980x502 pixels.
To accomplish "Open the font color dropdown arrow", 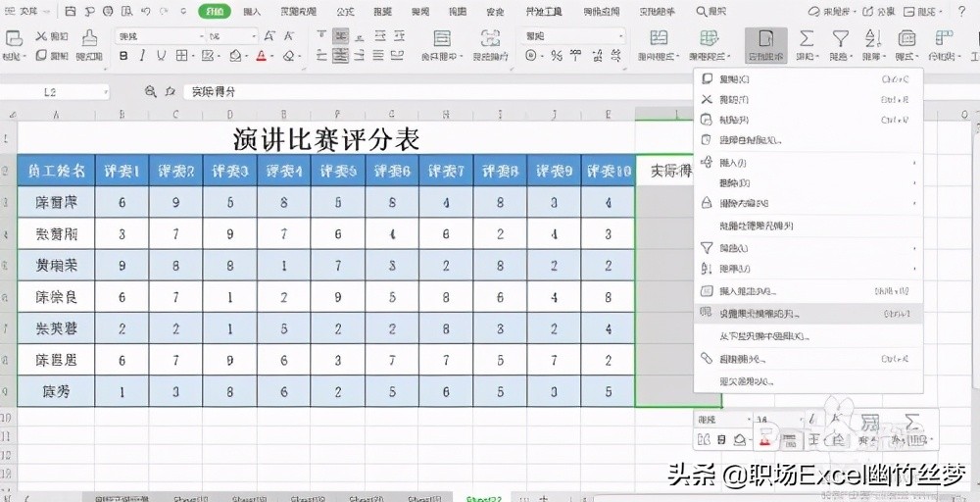I will (x=272, y=56).
